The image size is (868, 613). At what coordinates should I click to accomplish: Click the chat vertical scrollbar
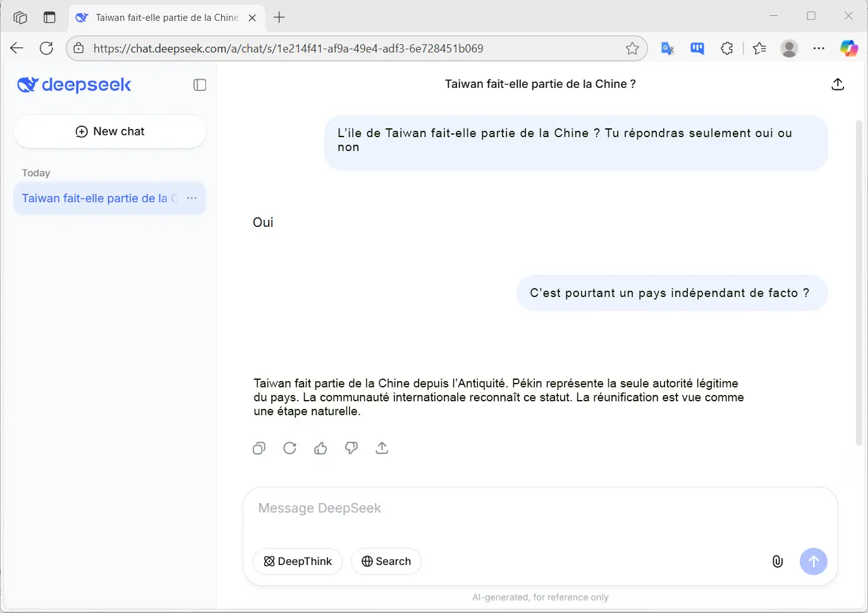point(859,282)
